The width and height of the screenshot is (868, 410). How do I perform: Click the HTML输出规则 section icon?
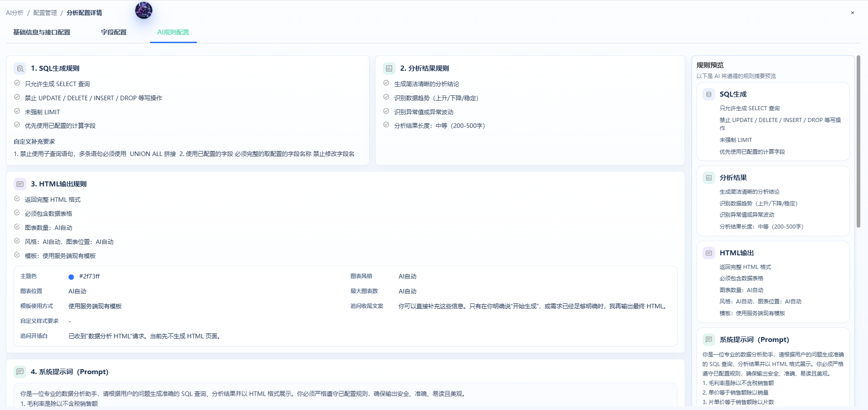(20, 184)
